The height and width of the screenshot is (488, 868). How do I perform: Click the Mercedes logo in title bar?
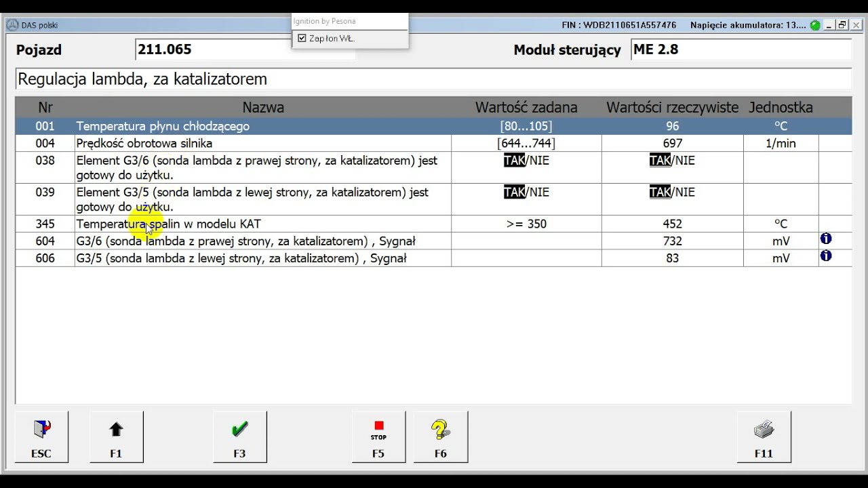tap(12, 25)
